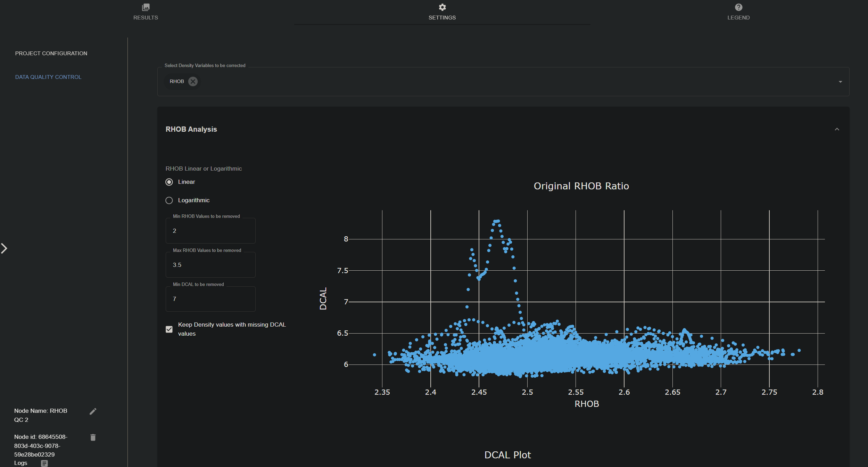Select the Logarithmic radio option
The height and width of the screenshot is (467, 868).
(x=169, y=200)
